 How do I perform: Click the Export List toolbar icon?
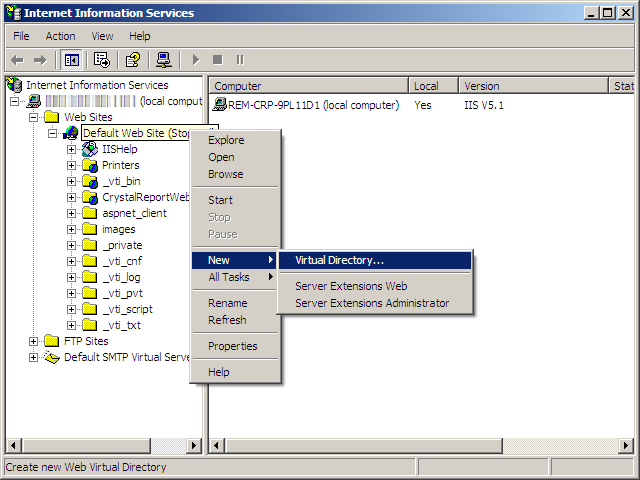101,60
